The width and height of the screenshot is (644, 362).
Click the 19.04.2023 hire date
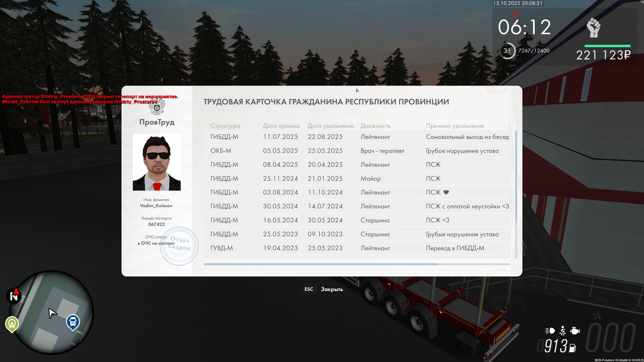(280, 248)
